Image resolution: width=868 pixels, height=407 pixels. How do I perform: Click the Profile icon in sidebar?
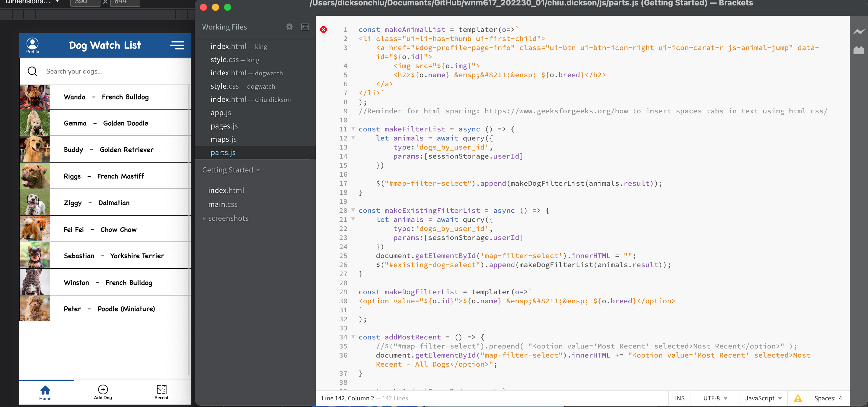click(33, 43)
